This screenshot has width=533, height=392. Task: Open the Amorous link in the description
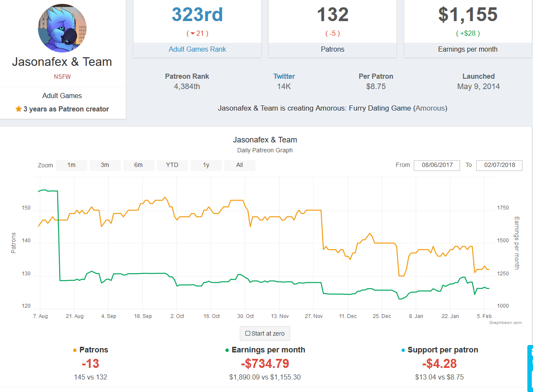430,108
